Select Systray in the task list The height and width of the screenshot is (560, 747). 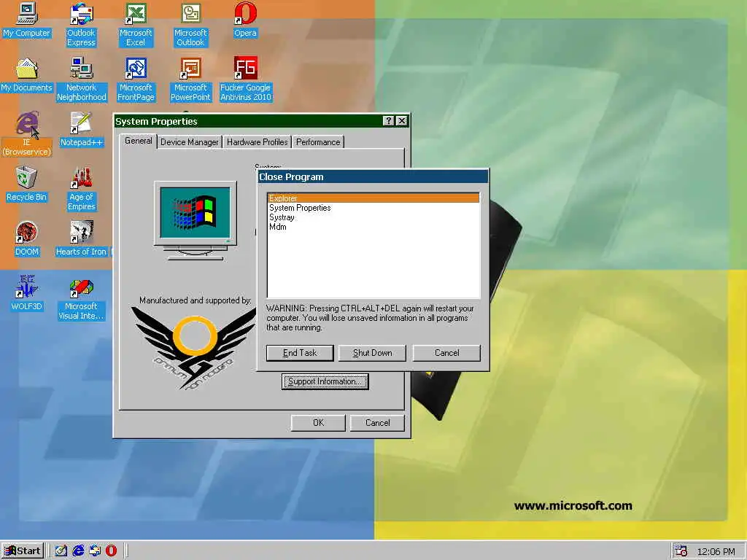click(373, 217)
